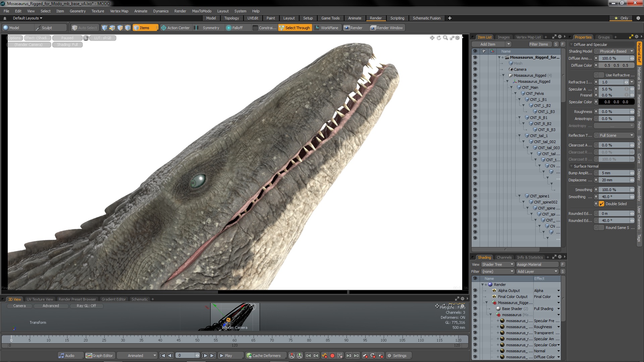Toggle visibility of CNT_spine1 item
This screenshot has height=362, width=644.
tap(475, 196)
